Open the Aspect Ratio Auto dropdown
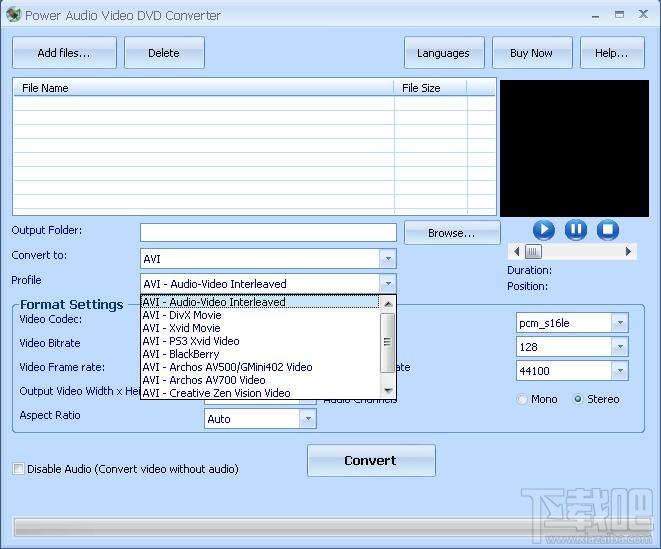This screenshot has width=661, height=549. [308, 419]
